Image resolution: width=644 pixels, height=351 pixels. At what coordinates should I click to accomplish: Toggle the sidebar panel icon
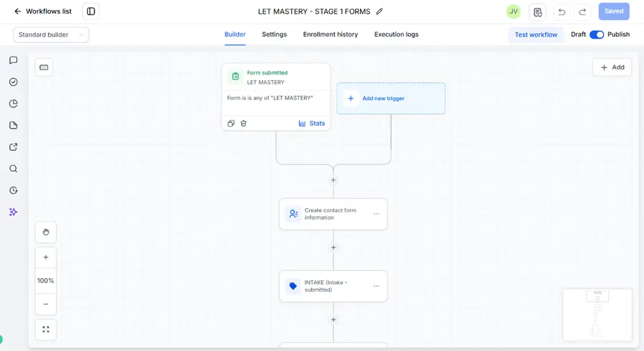point(91,11)
